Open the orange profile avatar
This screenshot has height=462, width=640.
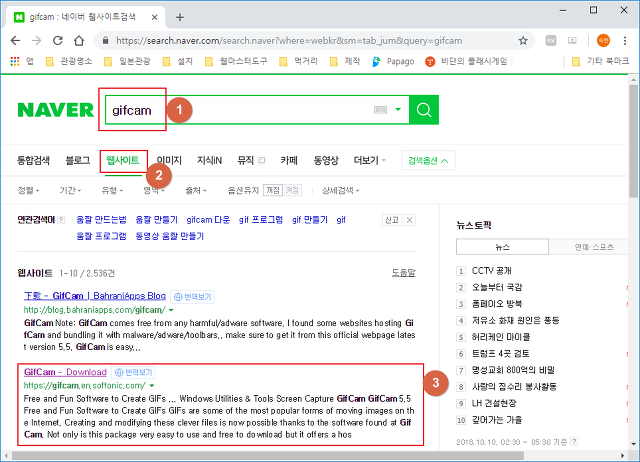603,40
